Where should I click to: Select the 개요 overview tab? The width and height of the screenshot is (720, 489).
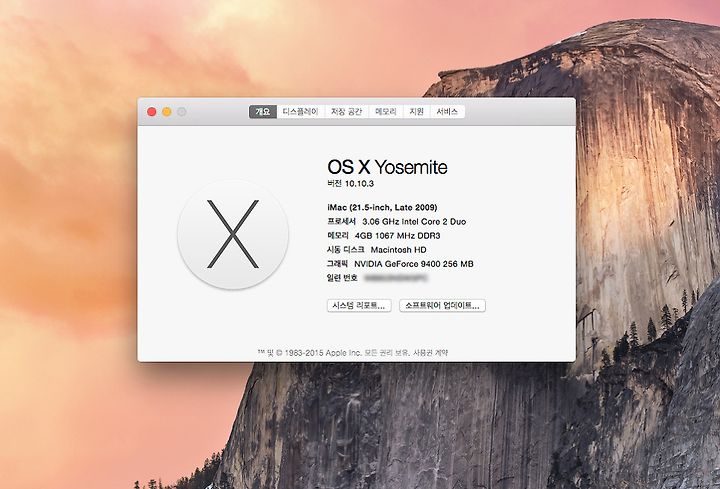tap(263, 112)
